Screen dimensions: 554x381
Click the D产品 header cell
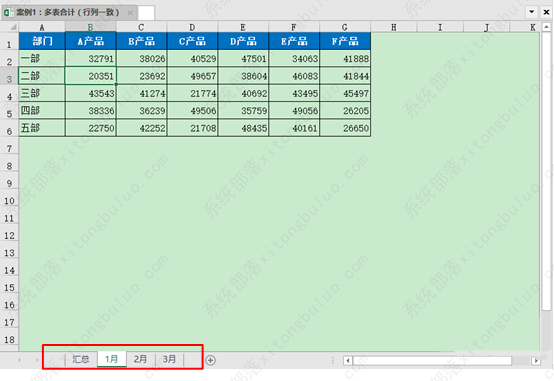243,41
